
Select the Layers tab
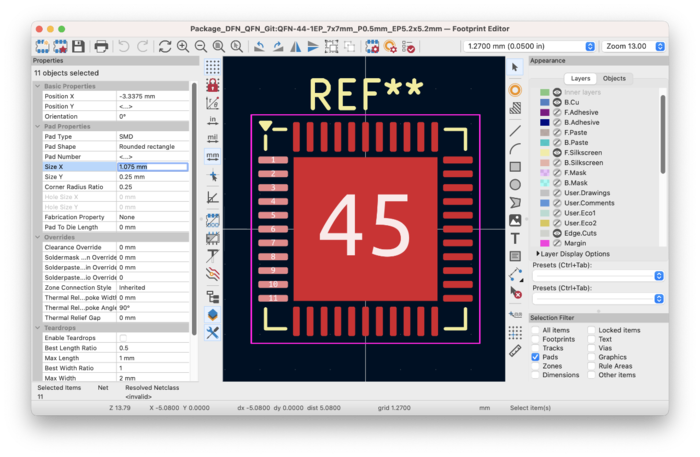579,78
